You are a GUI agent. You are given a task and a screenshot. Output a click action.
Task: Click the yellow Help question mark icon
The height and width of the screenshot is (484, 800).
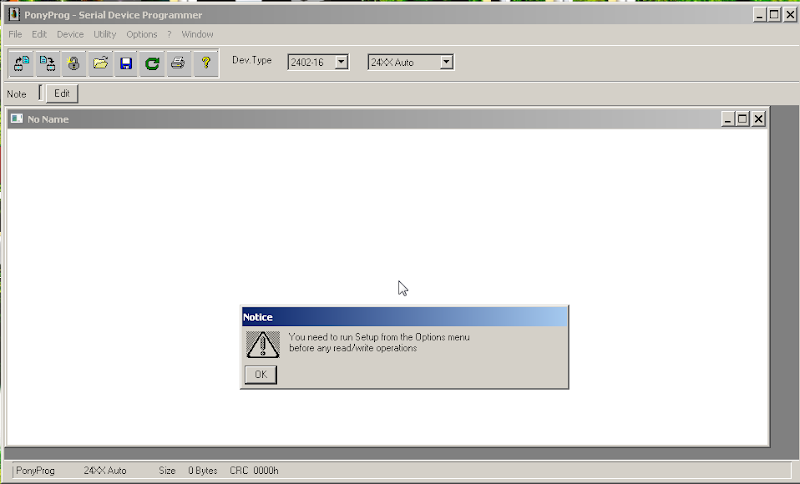point(206,63)
